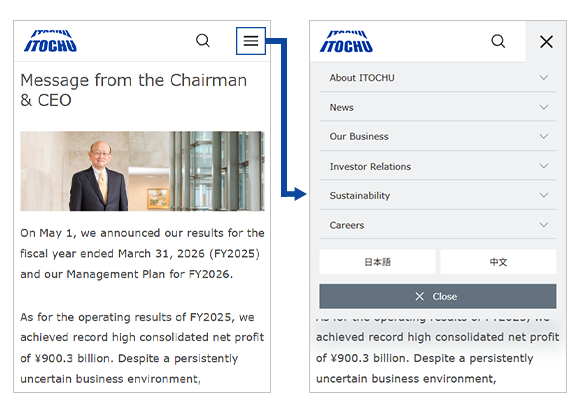The height and width of the screenshot is (412, 580).
Task: Click the gray Close button
Action: (x=438, y=296)
